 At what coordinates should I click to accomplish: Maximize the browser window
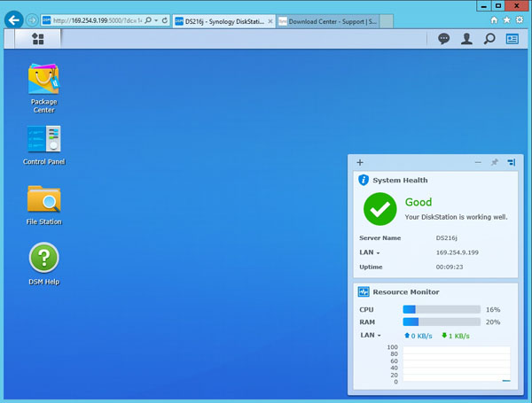[498, 6]
